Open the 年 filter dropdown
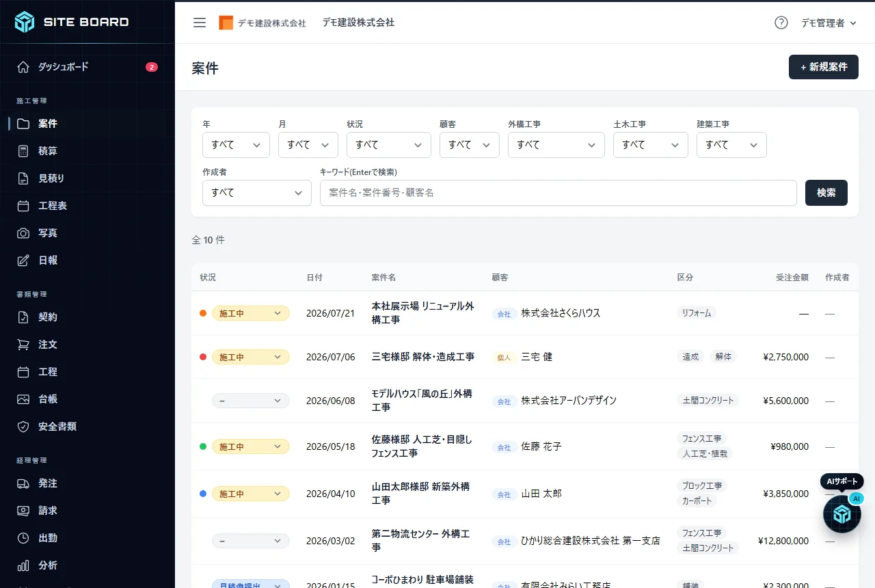This screenshot has width=875, height=588. (236, 145)
